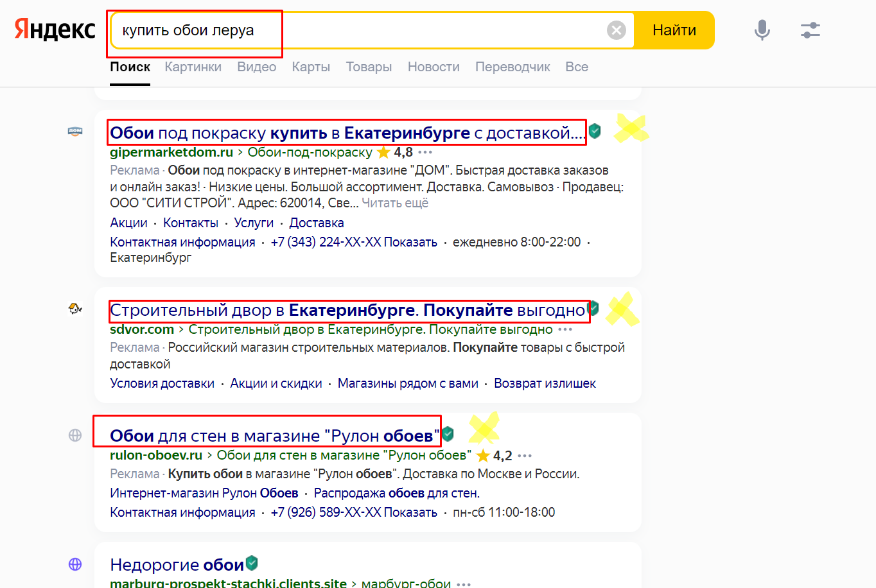This screenshot has height=588, width=876.
Task: Click star rating 4,2 on rulon-oboev result
Action: (x=495, y=456)
